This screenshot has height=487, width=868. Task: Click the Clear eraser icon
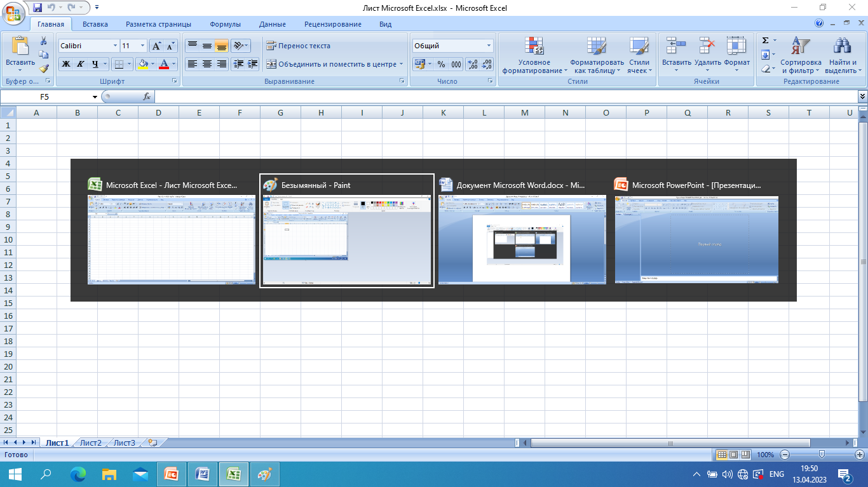(x=765, y=69)
